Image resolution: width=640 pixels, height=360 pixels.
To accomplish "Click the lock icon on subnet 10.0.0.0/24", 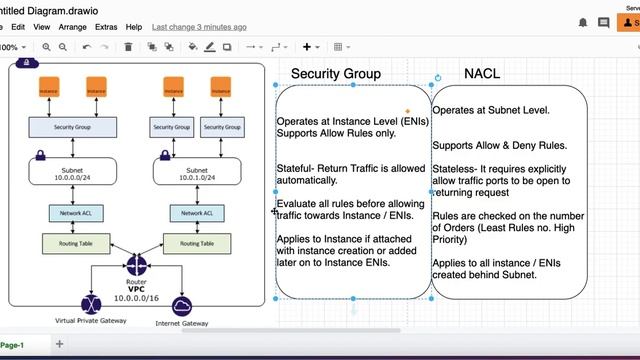I will tap(40, 155).
